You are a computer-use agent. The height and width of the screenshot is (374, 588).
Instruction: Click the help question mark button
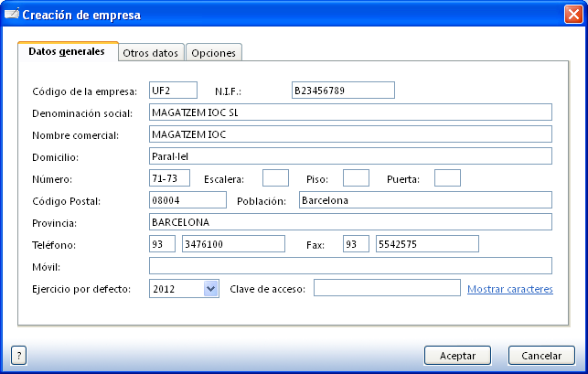coord(18,355)
